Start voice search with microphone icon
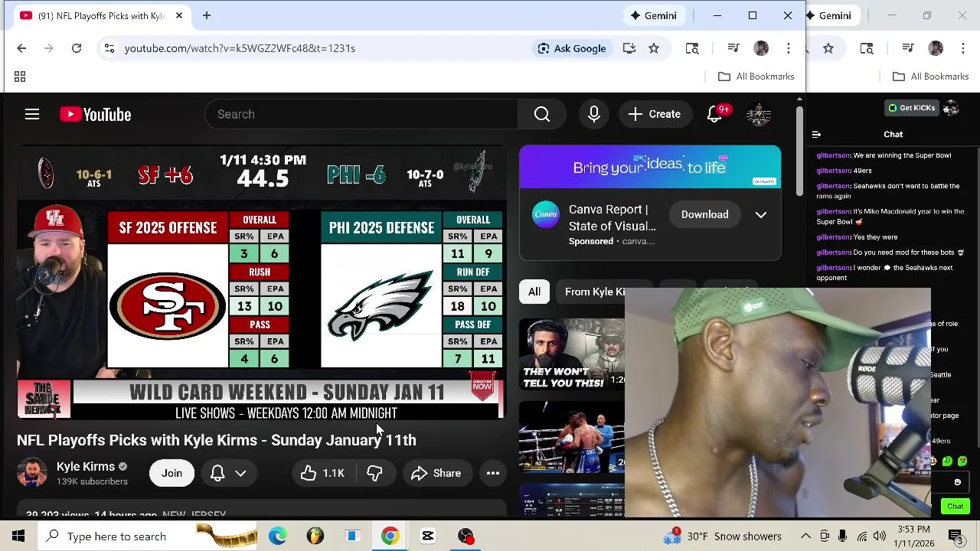 point(594,114)
